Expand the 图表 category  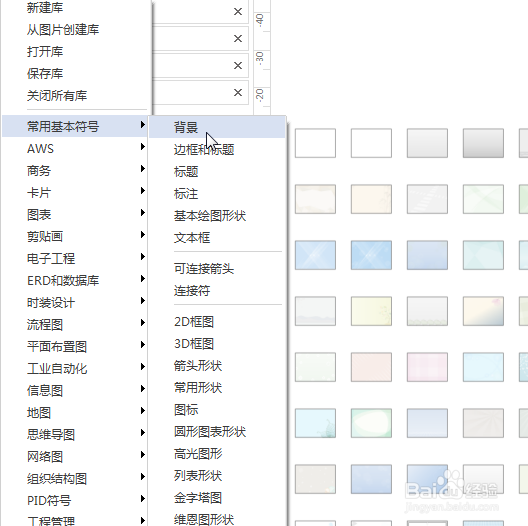tap(75, 215)
